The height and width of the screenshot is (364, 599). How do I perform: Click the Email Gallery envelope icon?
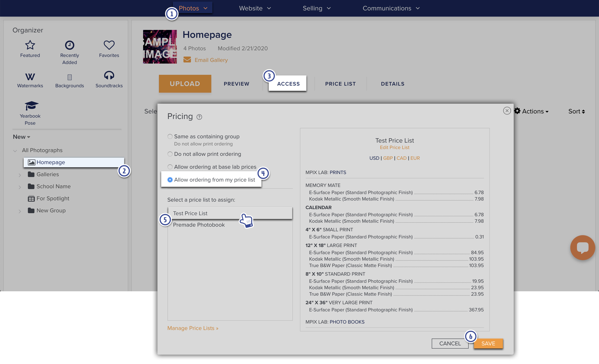pos(187,60)
